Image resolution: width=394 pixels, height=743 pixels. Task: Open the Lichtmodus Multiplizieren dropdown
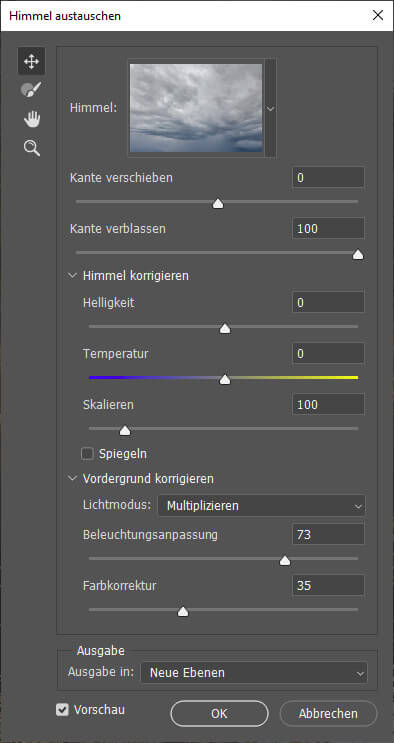pyautogui.click(x=261, y=506)
